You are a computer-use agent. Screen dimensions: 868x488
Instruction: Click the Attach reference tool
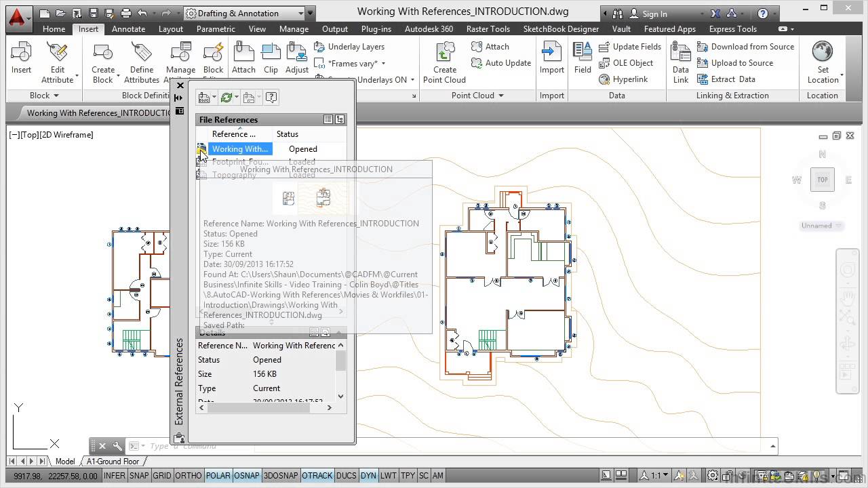pyautogui.click(x=243, y=59)
